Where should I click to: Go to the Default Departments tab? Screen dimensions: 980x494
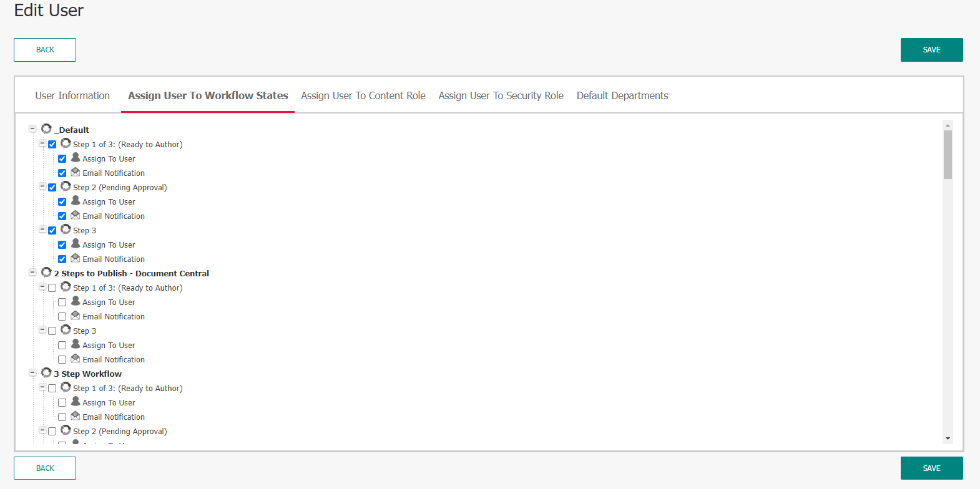622,95
